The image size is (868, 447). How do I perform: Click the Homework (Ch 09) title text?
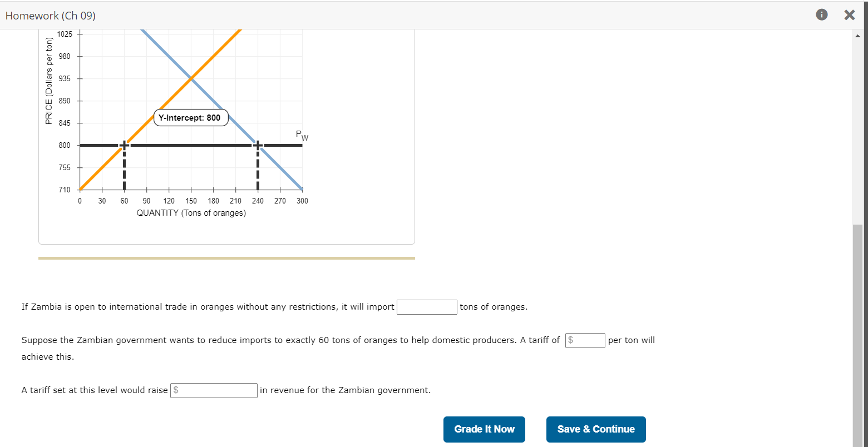pyautogui.click(x=51, y=16)
